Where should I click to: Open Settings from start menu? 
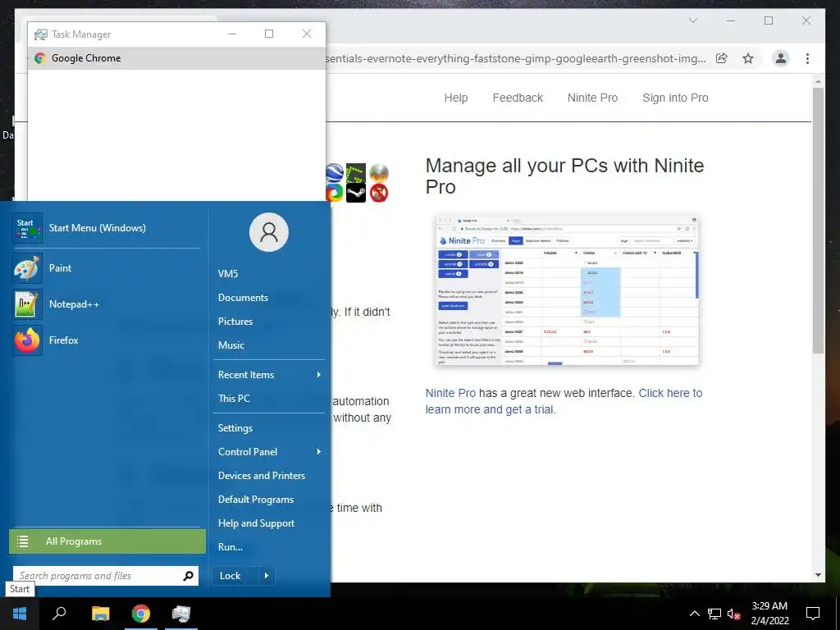coord(235,428)
